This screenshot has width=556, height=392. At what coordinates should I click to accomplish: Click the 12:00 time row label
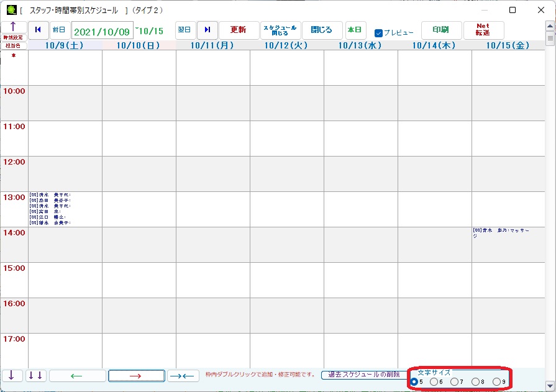point(14,162)
